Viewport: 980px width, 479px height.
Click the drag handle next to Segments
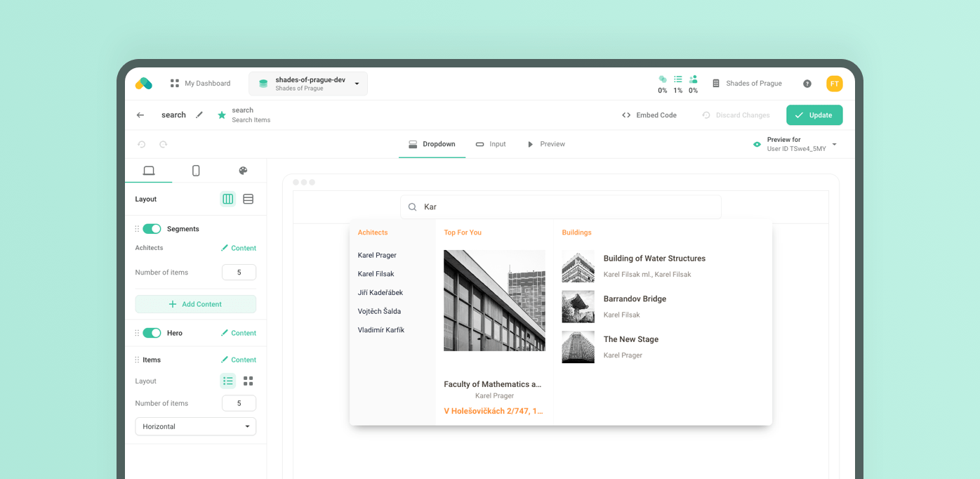[x=137, y=229]
